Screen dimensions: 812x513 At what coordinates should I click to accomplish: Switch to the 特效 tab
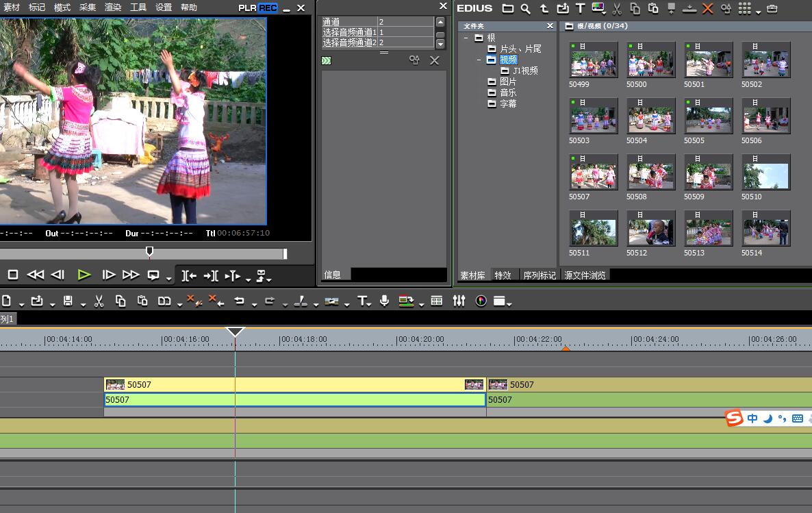click(x=503, y=275)
